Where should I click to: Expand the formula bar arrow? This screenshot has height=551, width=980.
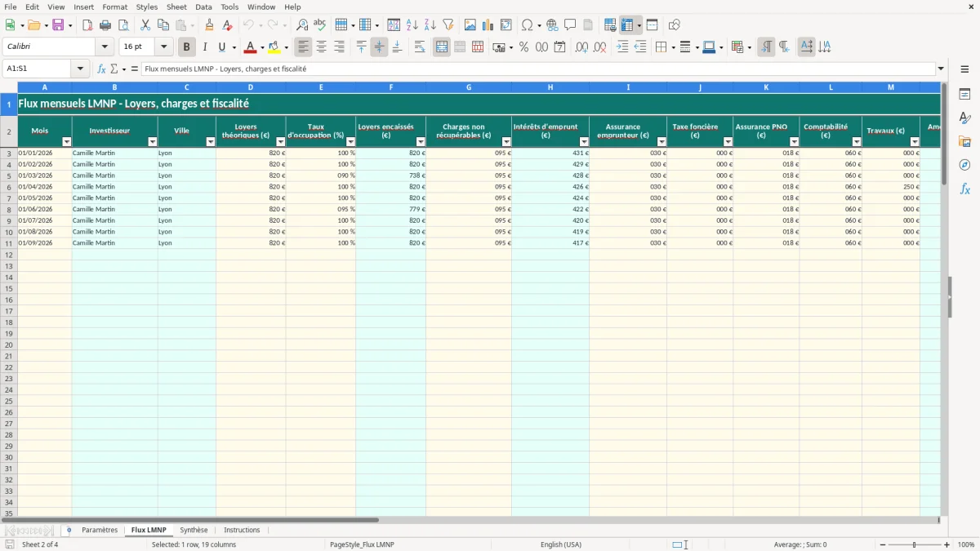[941, 69]
